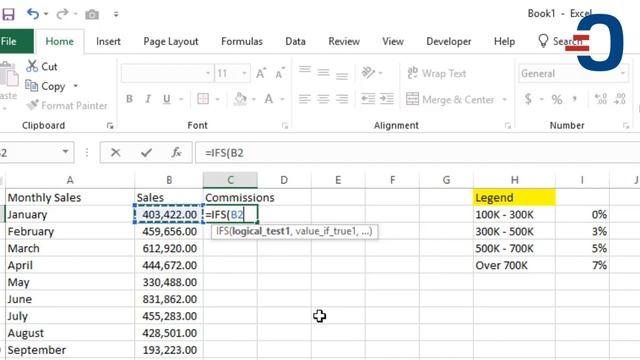The image size is (640, 360).
Task: Toggle Italic formatting
Action: 148,99
